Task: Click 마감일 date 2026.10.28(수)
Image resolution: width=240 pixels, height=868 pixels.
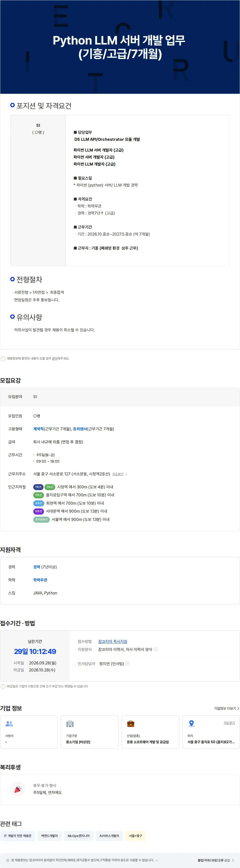Action: pos(42,670)
